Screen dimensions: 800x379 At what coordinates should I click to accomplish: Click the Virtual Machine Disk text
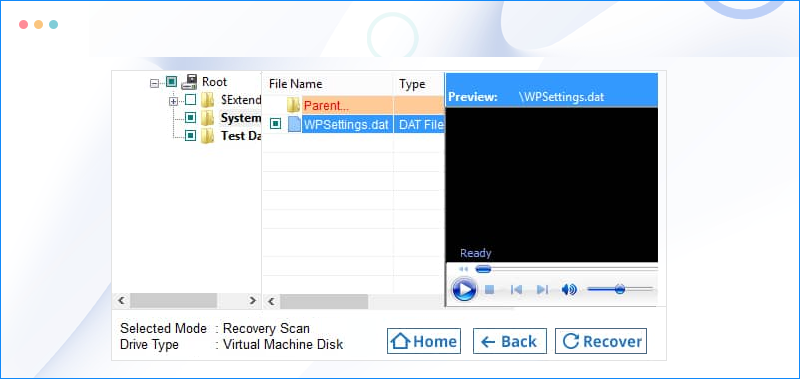283,345
